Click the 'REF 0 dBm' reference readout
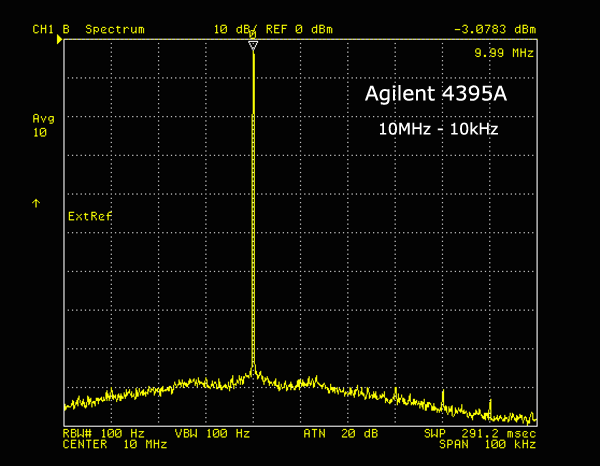Screen dimensions: 600x466 (x=299, y=29)
